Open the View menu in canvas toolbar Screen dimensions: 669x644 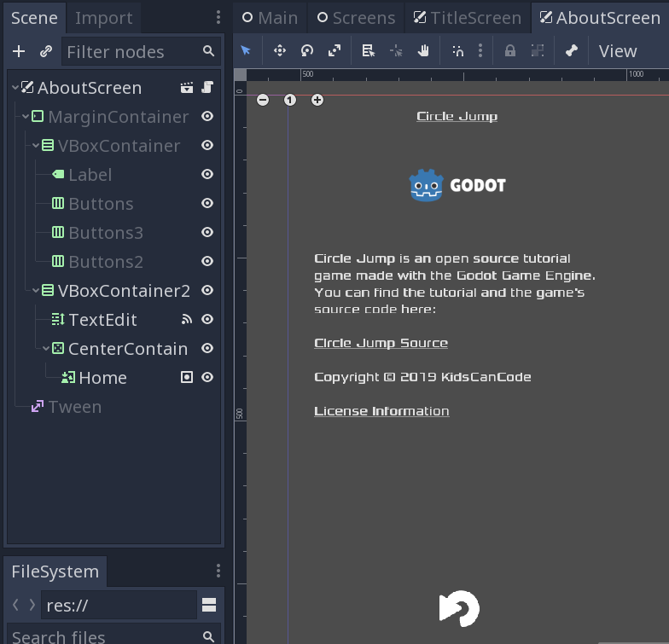(618, 51)
